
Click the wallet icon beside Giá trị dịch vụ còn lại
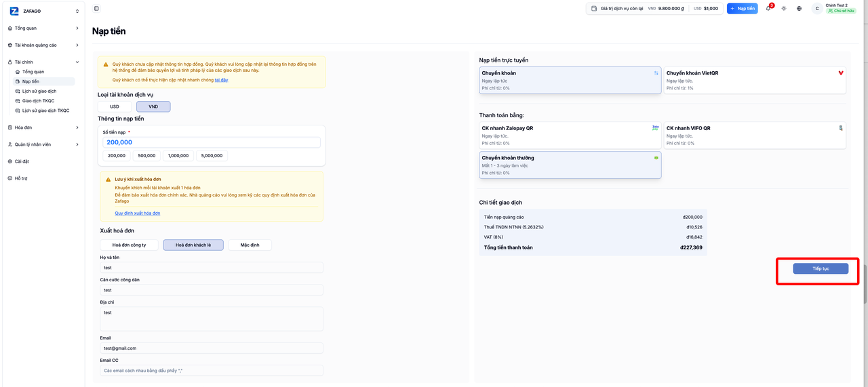pos(595,9)
